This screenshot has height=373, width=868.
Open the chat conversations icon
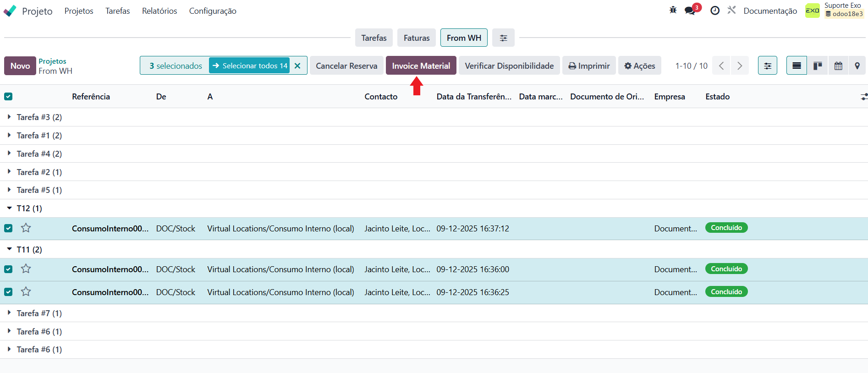point(690,11)
